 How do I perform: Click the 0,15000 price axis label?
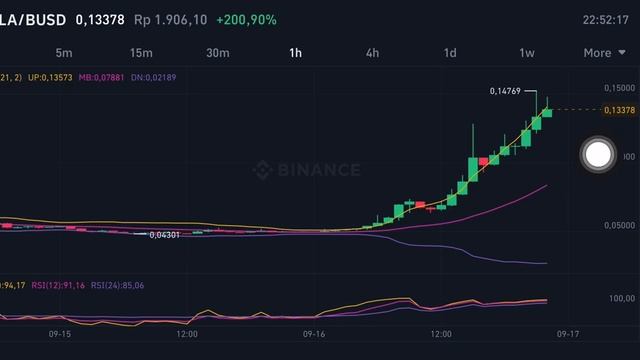[x=620, y=88]
